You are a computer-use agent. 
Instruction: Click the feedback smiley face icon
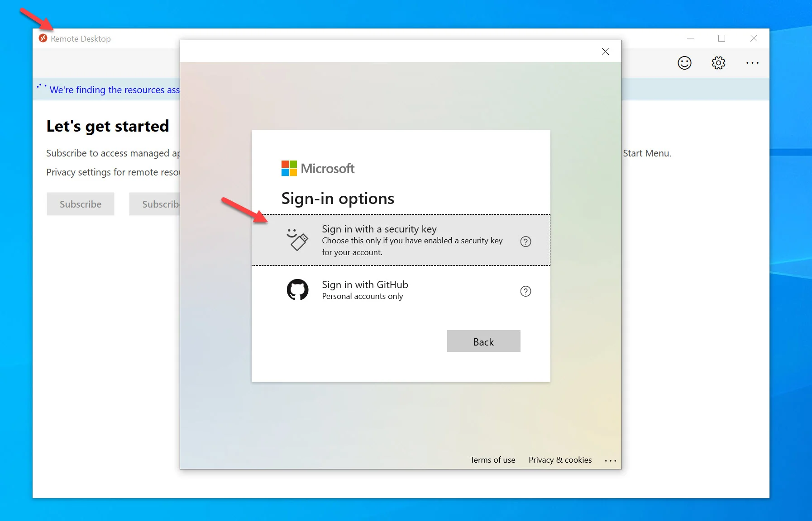(684, 63)
